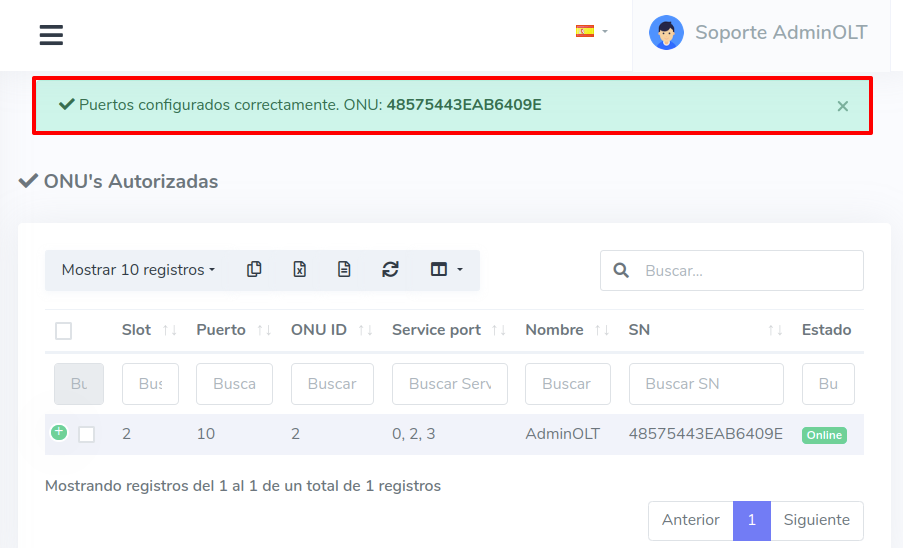Open the Spanish flag language dropdown
This screenshot has width=903, height=548.
(x=591, y=32)
